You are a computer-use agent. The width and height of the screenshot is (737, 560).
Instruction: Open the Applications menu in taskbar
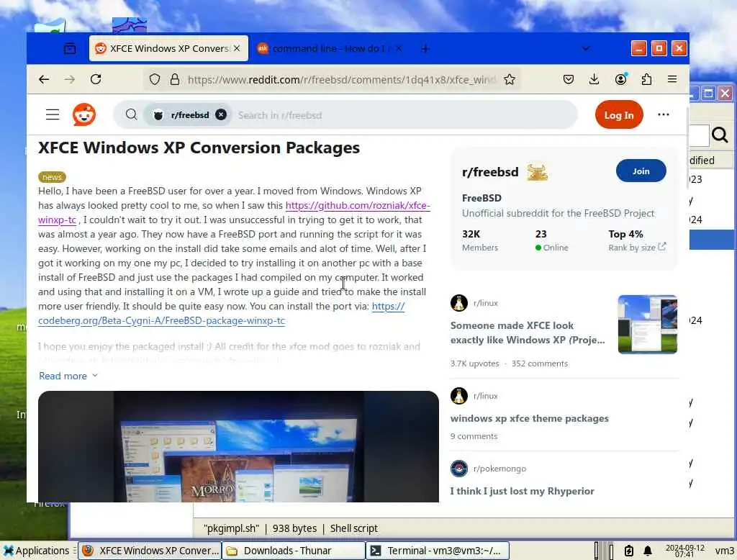pos(36,551)
